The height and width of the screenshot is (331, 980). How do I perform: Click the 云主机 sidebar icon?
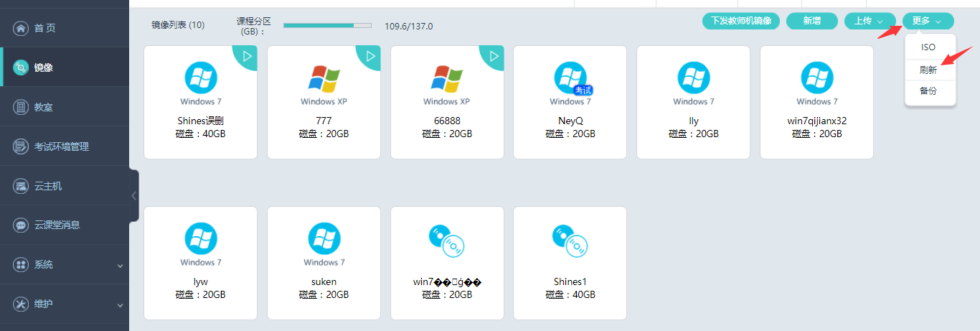tap(21, 186)
